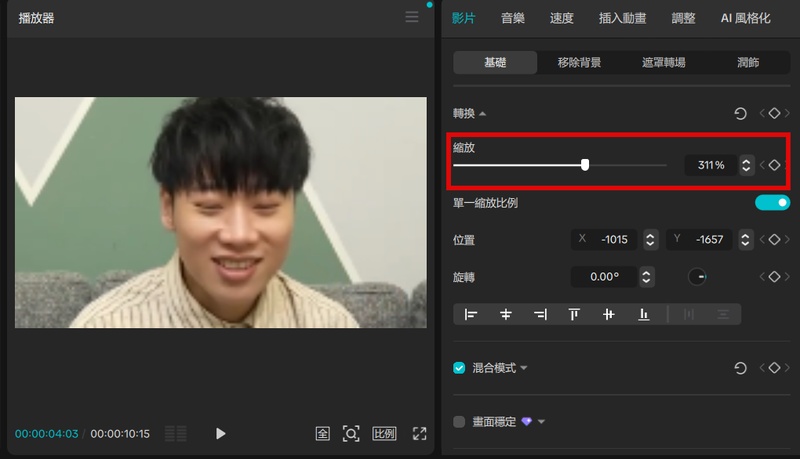This screenshot has width=800, height=459.
Task: Switch to the 音樂 tab
Action: pyautogui.click(x=513, y=18)
